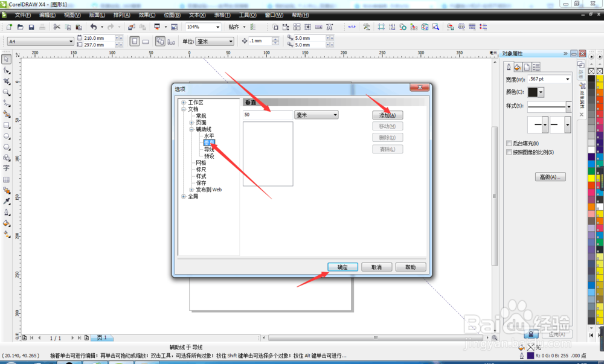Viewport: 604px width, 364px height.
Task: Pick the black swatch atop color palette
Action: 591,78
